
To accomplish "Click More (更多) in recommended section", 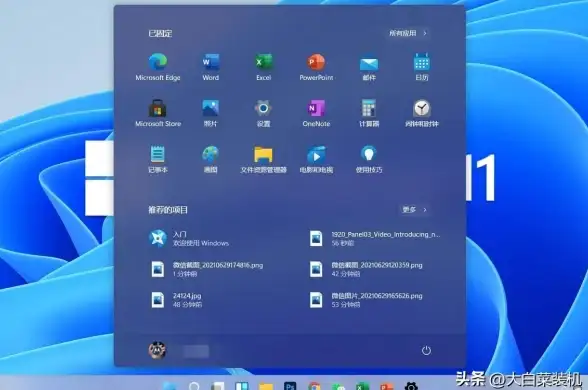I will coord(414,210).
